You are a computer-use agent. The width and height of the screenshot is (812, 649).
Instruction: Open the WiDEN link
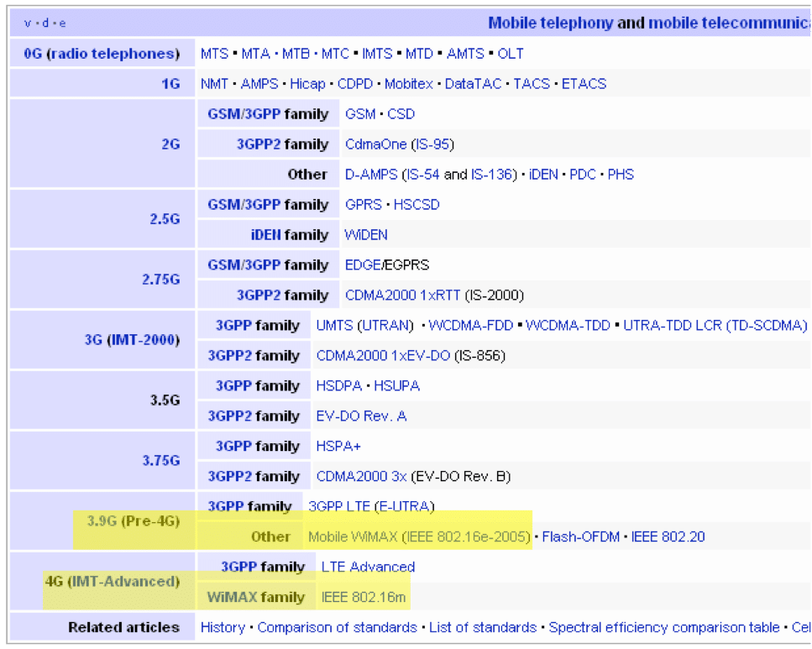click(x=365, y=234)
